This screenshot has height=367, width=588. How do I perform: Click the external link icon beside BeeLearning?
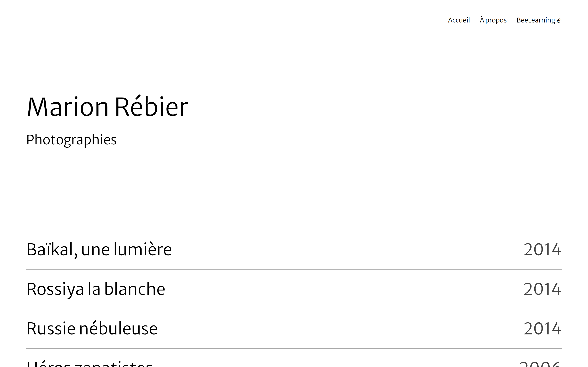pos(559,21)
